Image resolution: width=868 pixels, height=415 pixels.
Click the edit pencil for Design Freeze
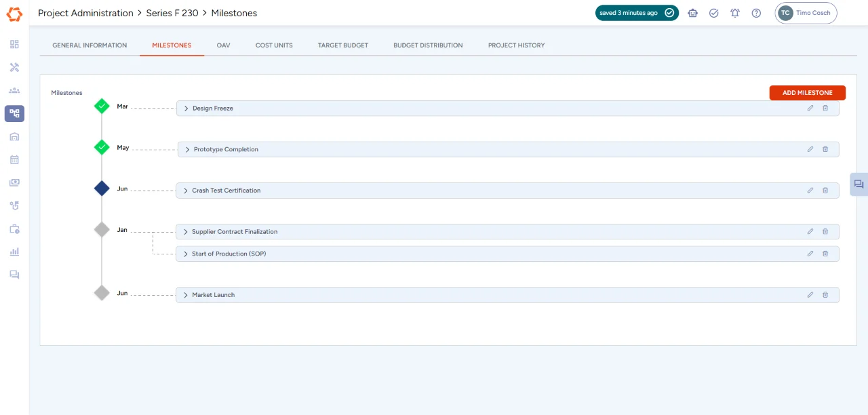click(810, 108)
